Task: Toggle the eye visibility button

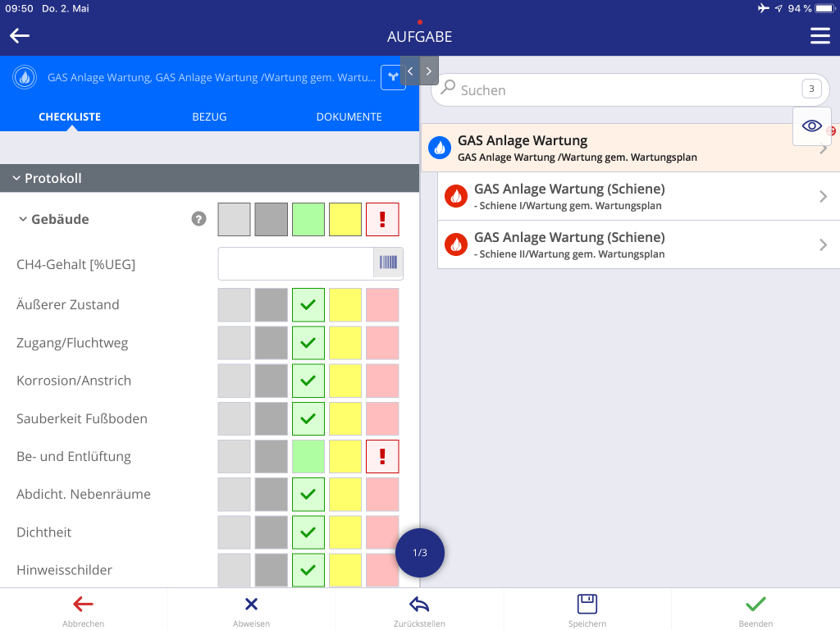Action: click(811, 126)
